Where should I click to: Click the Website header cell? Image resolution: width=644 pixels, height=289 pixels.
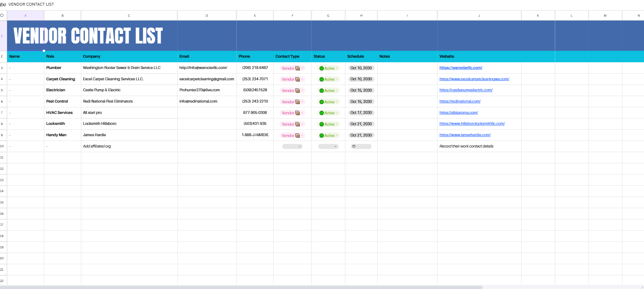(x=479, y=57)
